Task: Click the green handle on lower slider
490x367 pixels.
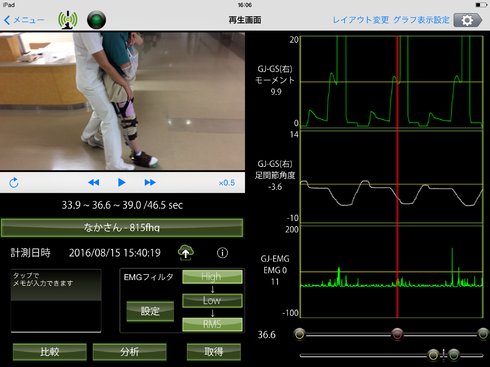Action: (454, 355)
